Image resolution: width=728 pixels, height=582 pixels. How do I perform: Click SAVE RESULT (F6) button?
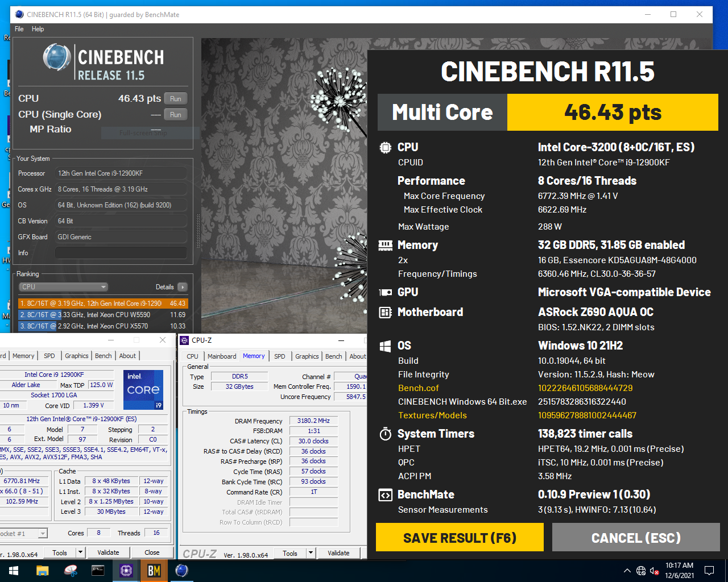click(460, 538)
